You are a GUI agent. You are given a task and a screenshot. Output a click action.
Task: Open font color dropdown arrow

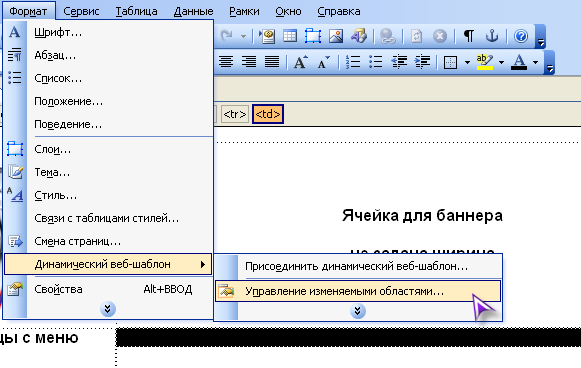click(535, 62)
